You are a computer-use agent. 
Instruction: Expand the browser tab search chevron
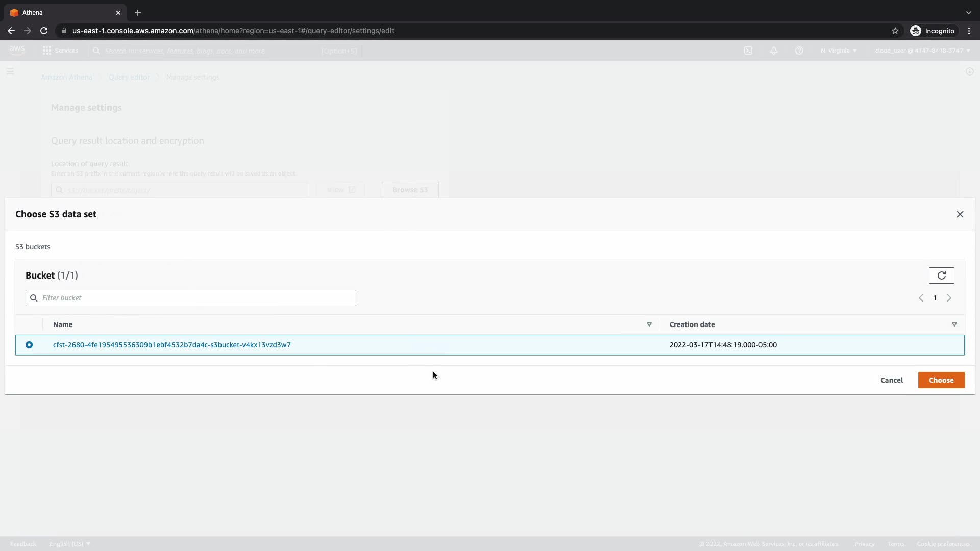point(968,13)
